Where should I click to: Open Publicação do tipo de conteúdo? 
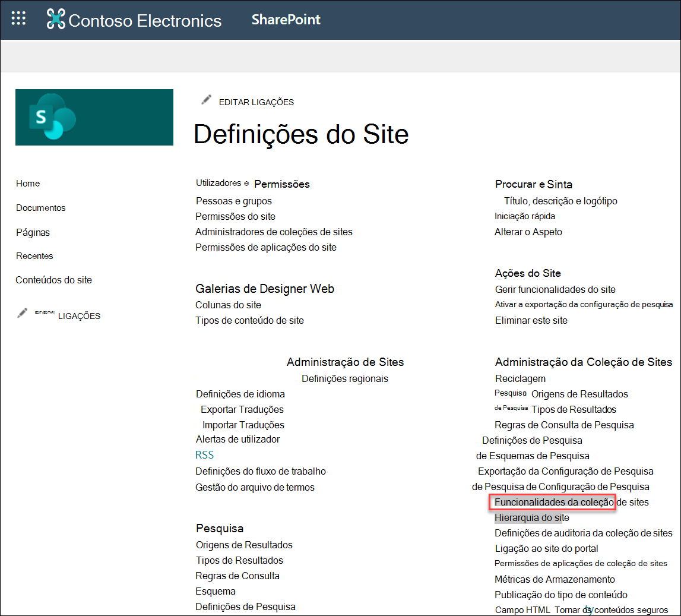coord(560,595)
